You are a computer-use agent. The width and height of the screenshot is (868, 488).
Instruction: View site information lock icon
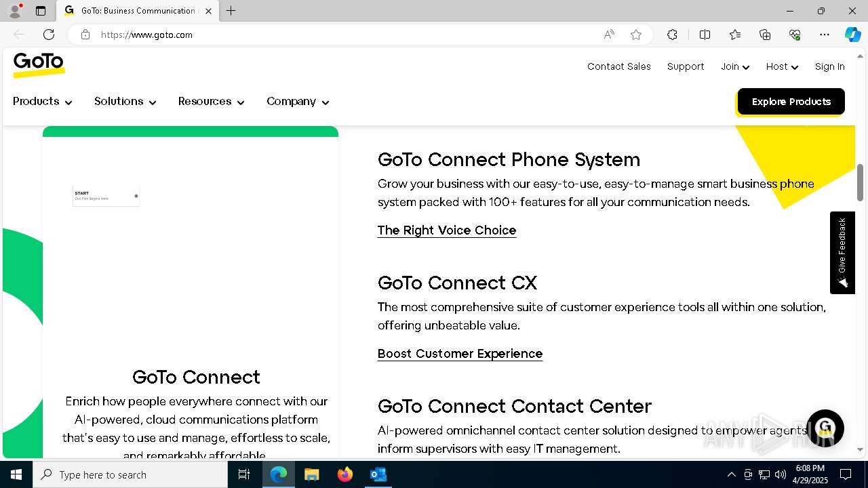(x=85, y=35)
